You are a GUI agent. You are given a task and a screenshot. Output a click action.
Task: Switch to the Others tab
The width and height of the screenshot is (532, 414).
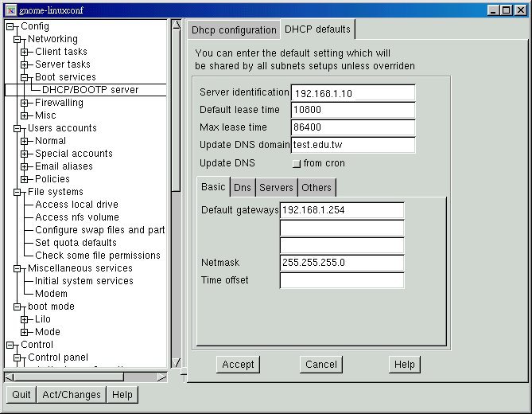316,187
